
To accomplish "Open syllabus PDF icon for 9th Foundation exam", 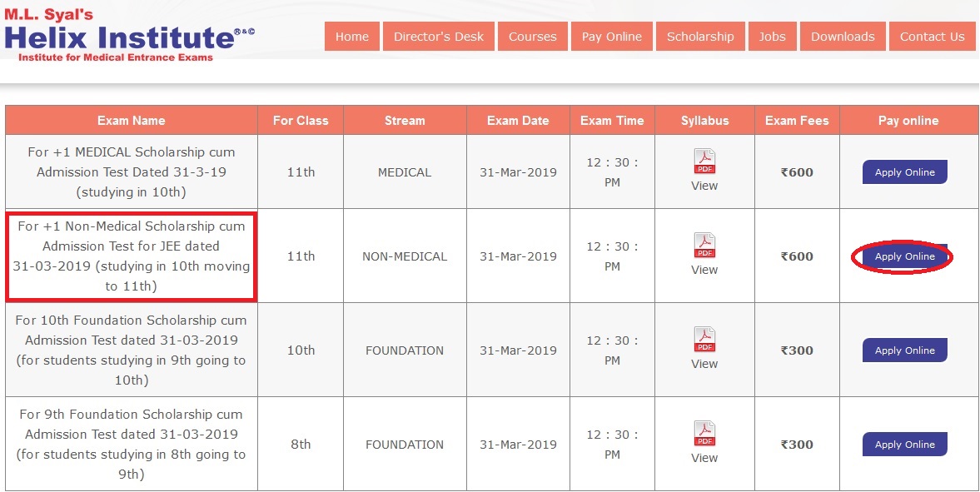I will pos(704,434).
